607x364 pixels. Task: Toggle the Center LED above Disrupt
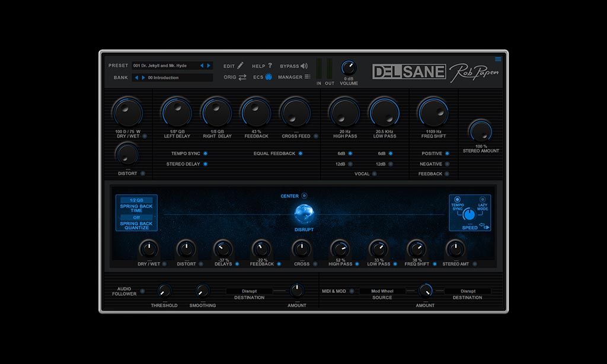click(x=304, y=196)
